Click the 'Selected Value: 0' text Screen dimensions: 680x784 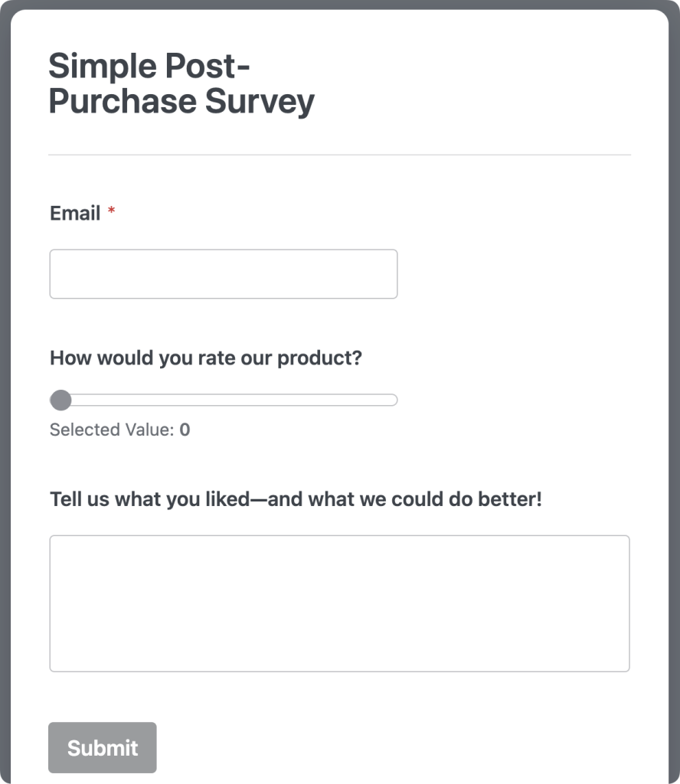(x=119, y=430)
